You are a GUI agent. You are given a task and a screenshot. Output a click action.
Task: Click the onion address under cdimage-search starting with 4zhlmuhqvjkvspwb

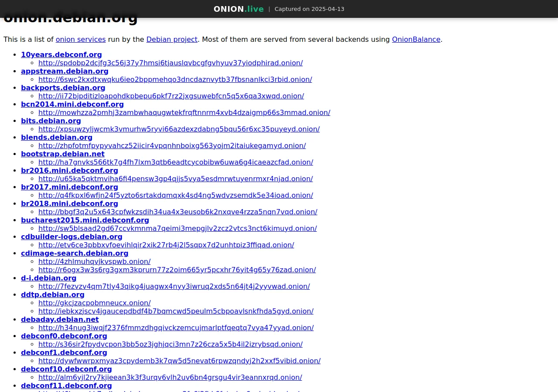[94, 261]
